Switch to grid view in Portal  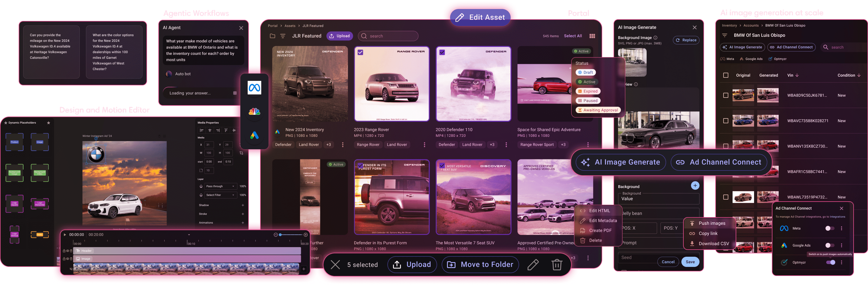tap(592, 36)
